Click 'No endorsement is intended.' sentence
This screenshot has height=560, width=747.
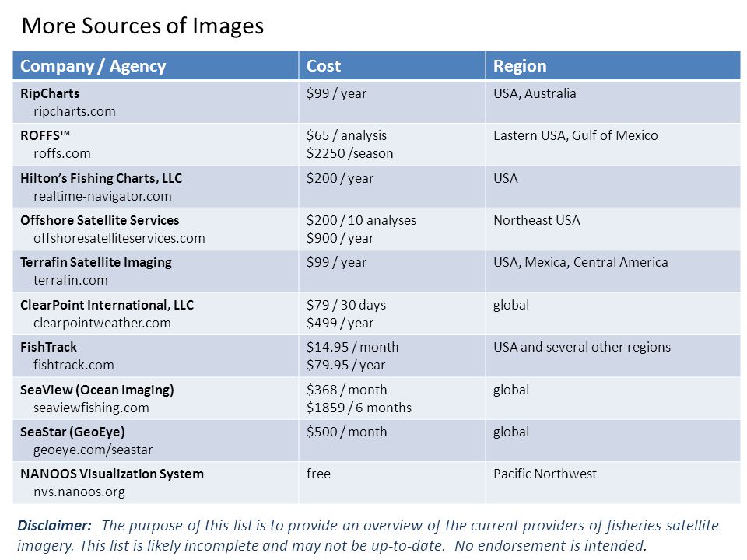[x=550, y=546]
